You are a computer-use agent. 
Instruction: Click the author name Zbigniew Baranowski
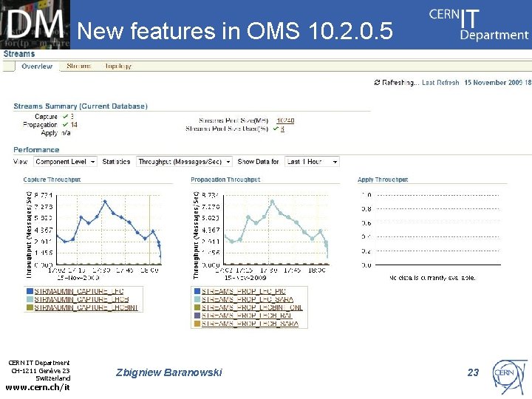(x=169, y=372)
